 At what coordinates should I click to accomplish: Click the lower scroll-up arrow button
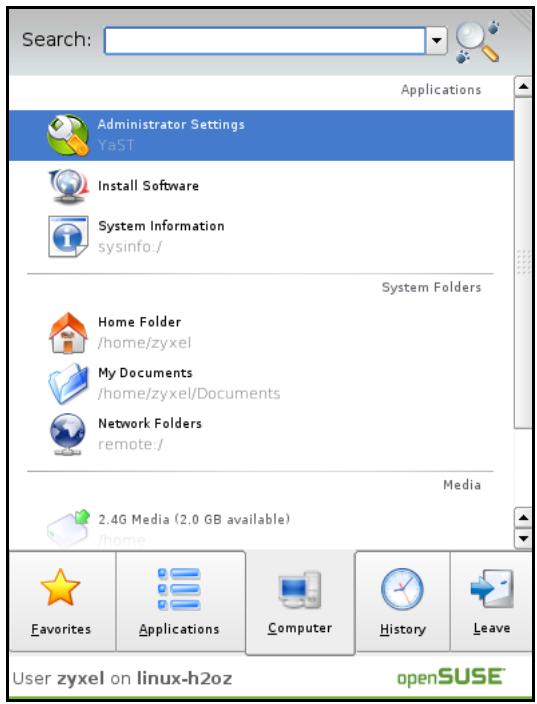[x=523, y=518]
